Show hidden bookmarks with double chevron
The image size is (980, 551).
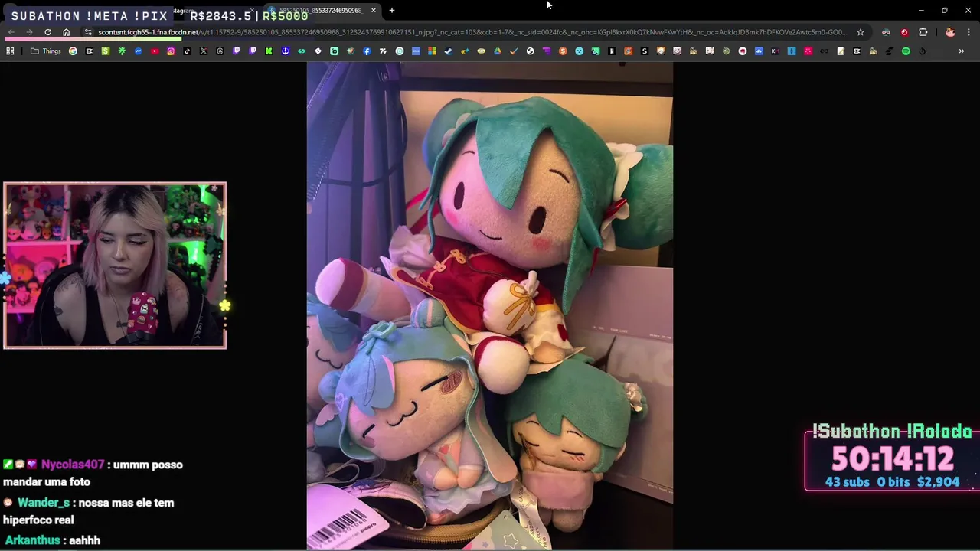[962, 51]
